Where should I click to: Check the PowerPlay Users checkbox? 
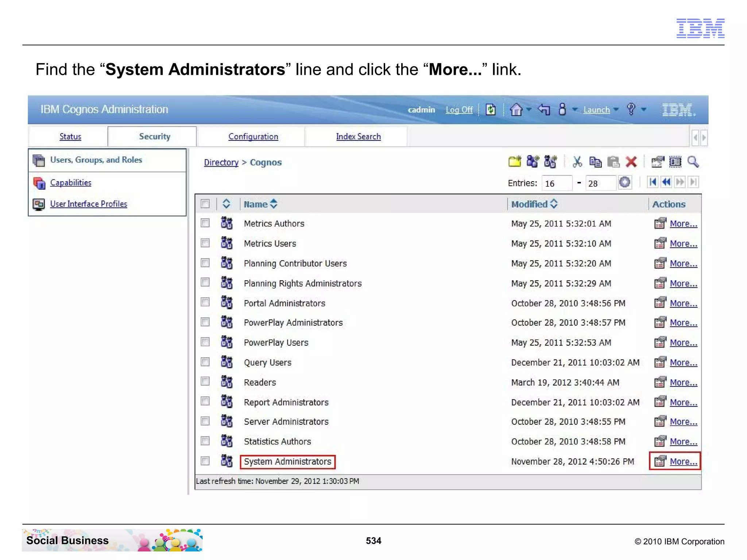click(x=205, y=342)
